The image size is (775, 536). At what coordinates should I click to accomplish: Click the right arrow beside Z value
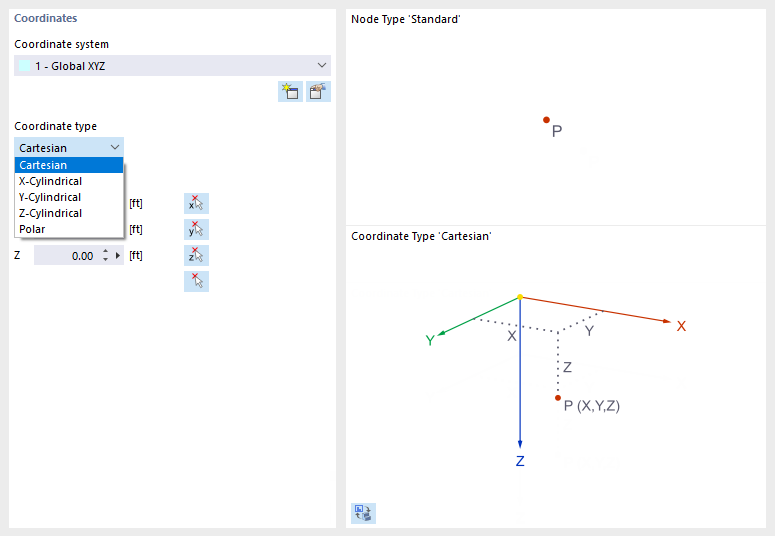tap(119, 256)
